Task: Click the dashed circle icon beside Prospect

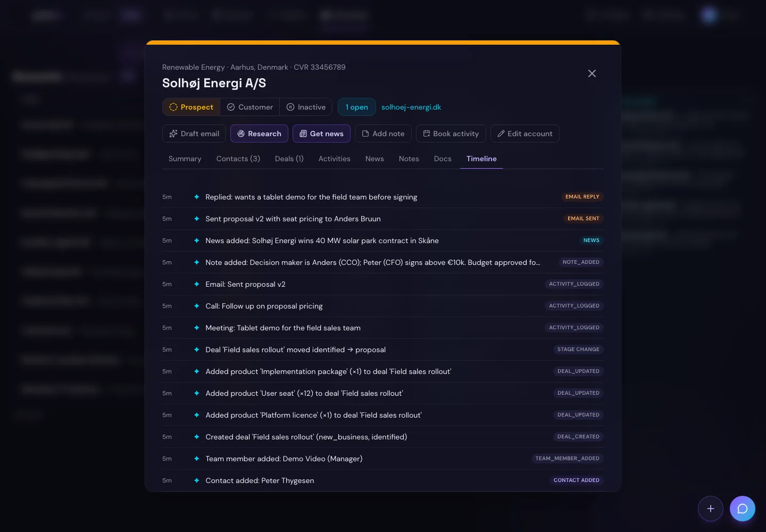Action: (173, 107)
